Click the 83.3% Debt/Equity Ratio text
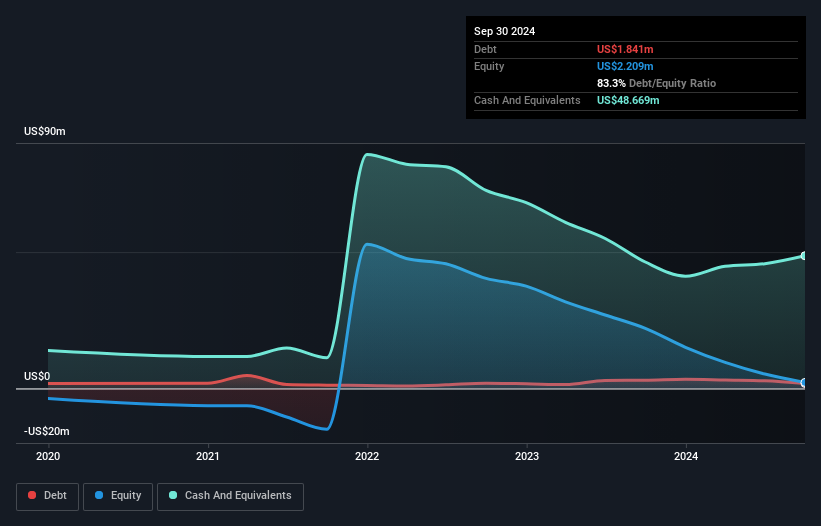This screenshot has width=821, height=526. [657, 83]
